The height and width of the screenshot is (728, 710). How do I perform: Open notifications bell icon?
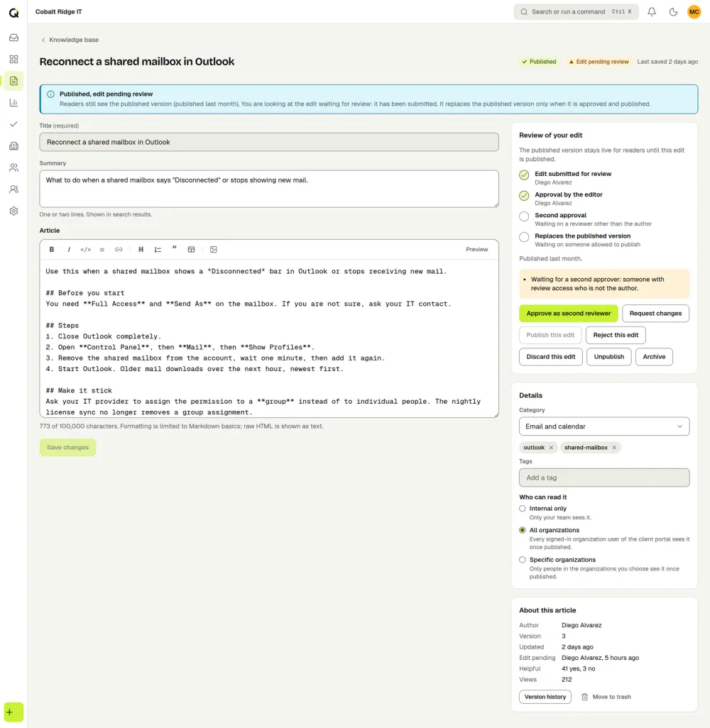(652, 12)
